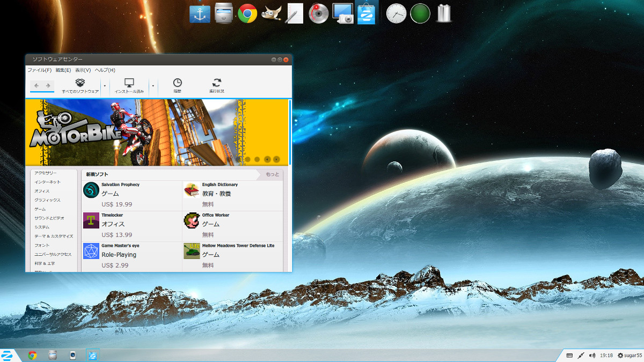Expand the すべてのソフトウェア dropdown arrow
Image resolution: width=644 pixels, height=362 pixels.
pos(104,86)
